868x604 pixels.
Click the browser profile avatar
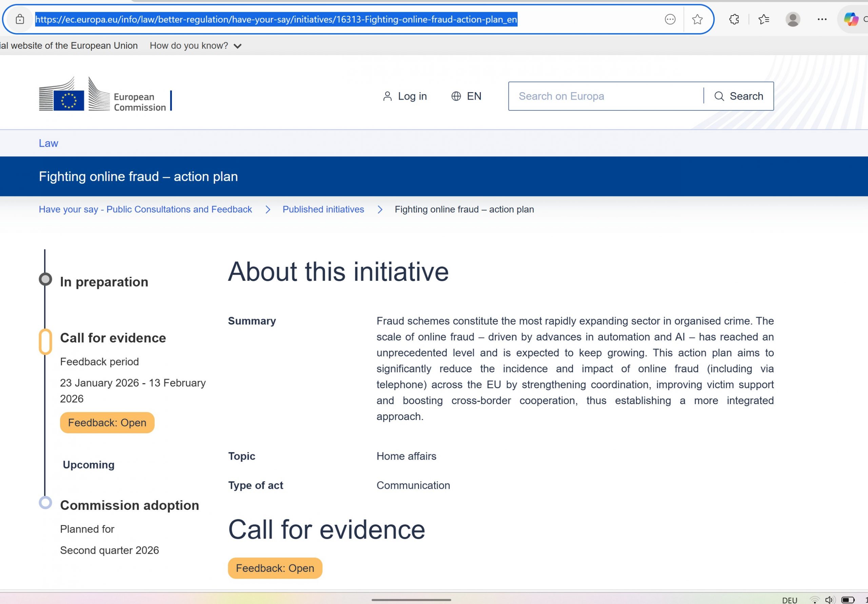click(x=793, y=19)
